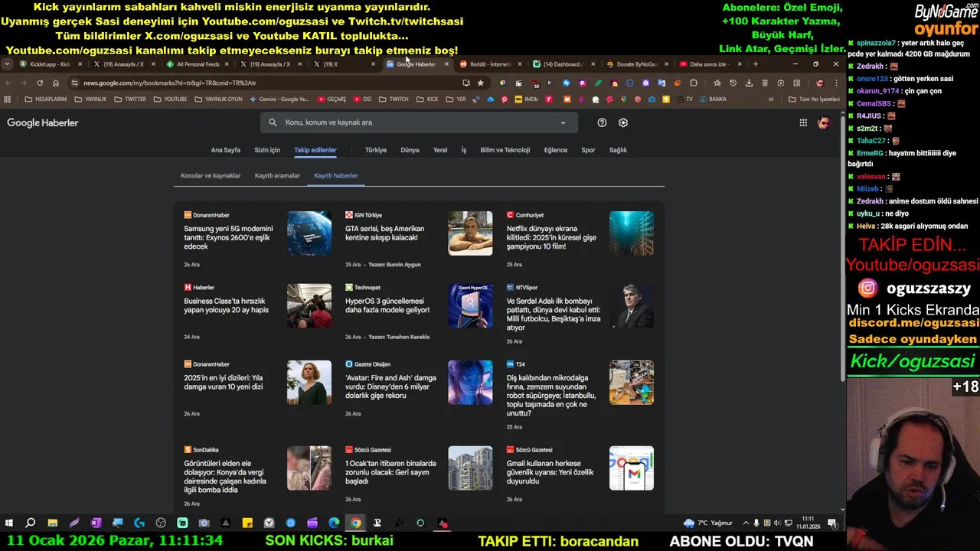The width and height of the screenshot is (980, 551).
Task: Select the Takip edilenler tab
Action: click(x=315, y=150)
